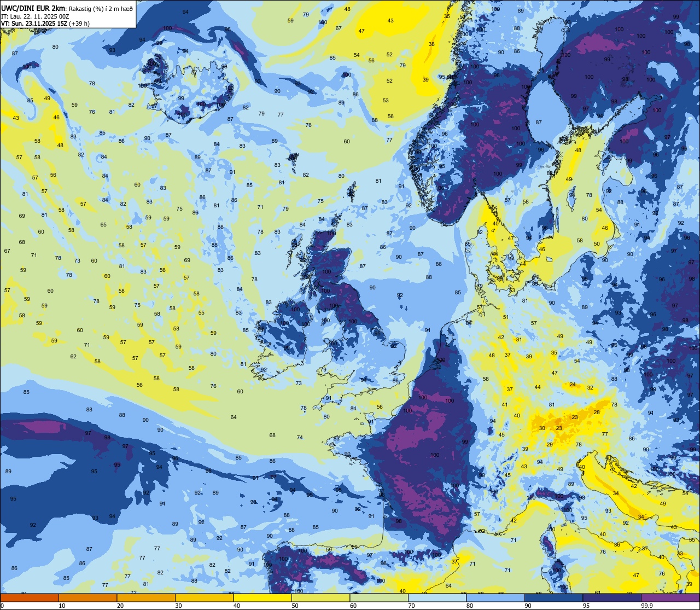Image resolution: width=700 pixels, height=610 pixels.
Task: Click the humidity value 28 on the map
Action: (x=597, y=413)
